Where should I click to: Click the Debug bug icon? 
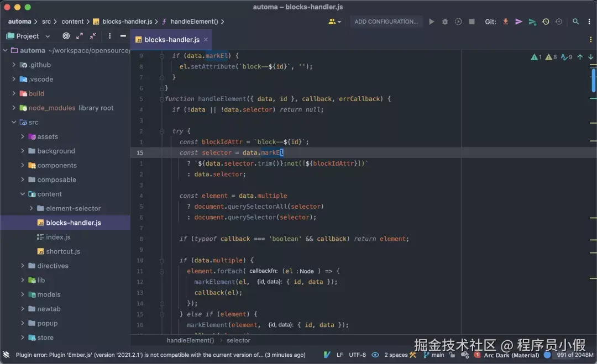(x=444, y=22)
